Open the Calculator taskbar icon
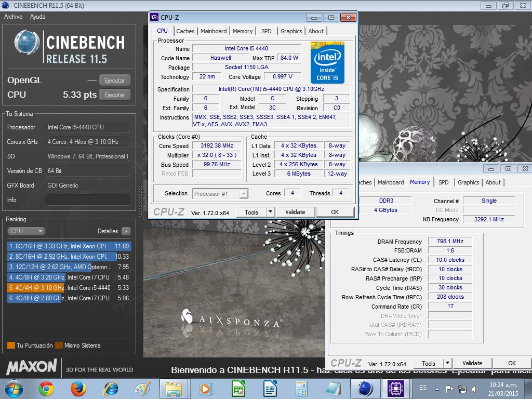 [301, 389]
